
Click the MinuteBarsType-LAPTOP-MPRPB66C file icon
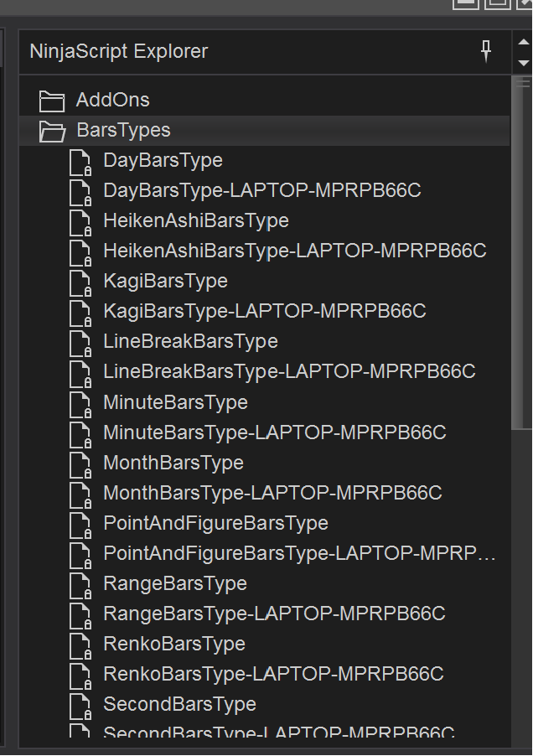click(x=80, y=434)
